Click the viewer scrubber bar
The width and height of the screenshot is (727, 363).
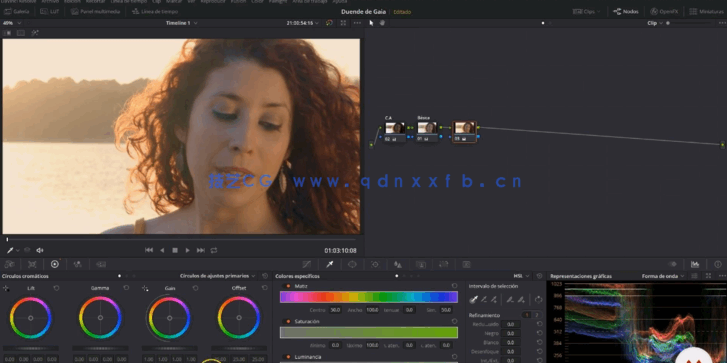[x=181, y=240]
